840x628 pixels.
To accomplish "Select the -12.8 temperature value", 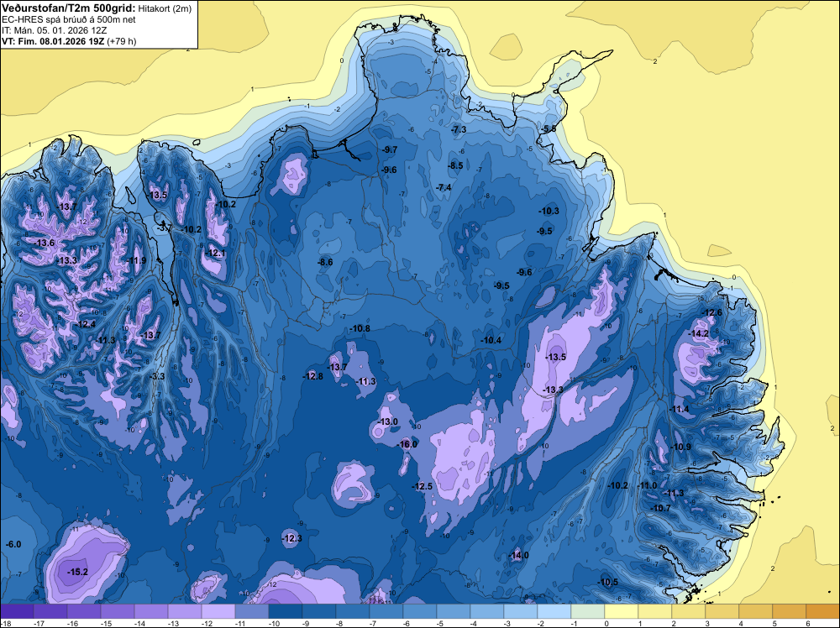I will click(312, 376).
